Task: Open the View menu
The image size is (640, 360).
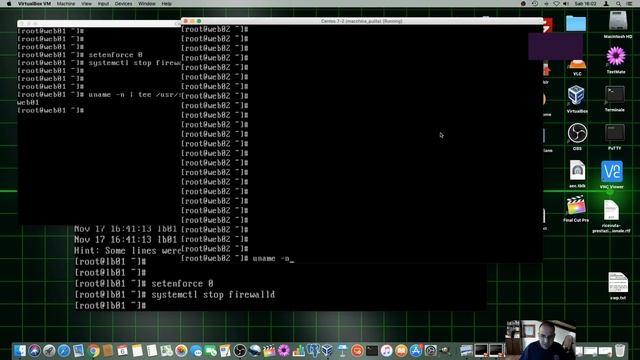Action: tap(86, 4)
